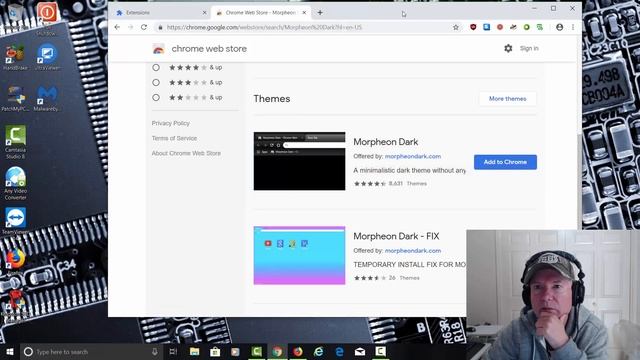Screen dimensions: 640x360
Task: Open Firefox from the taskbar
Action: [298, 351]
